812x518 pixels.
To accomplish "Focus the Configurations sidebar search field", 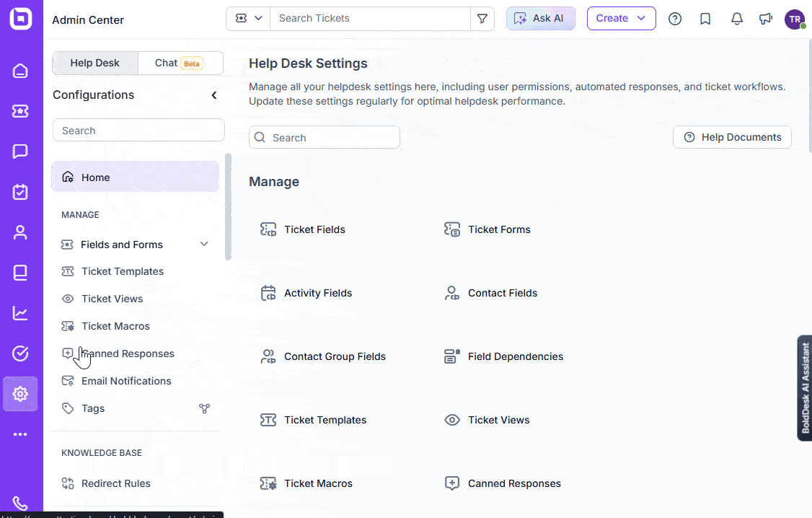I will [138, 130].
